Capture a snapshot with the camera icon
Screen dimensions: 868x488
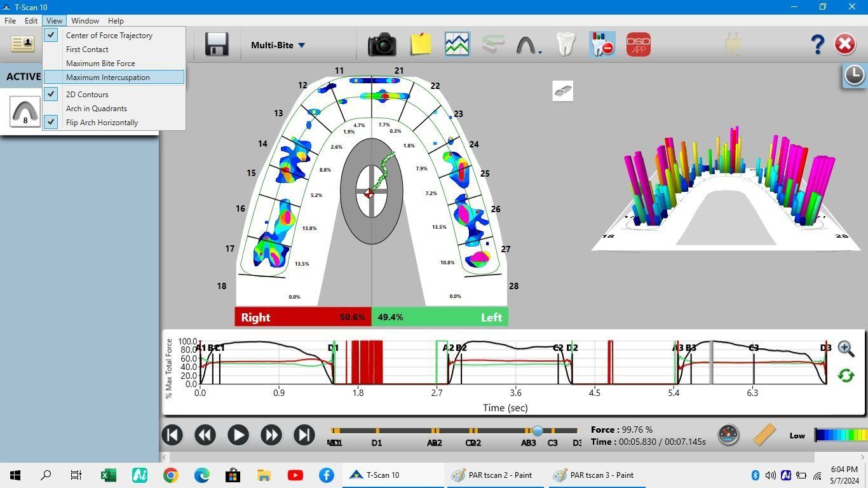383,44
